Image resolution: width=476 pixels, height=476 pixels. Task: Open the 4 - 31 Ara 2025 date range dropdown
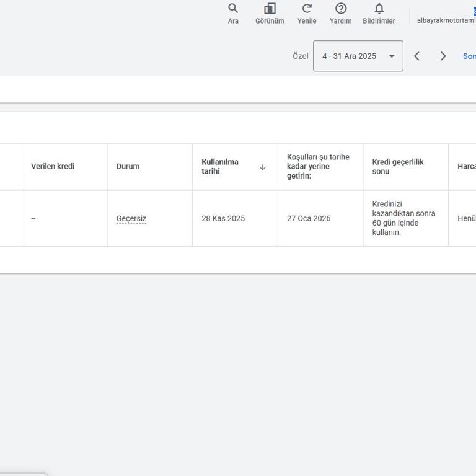click(358, 56)
